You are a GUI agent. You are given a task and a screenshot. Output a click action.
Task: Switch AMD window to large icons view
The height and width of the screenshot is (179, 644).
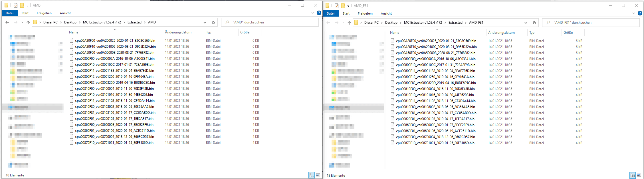[x=318, y=175]
